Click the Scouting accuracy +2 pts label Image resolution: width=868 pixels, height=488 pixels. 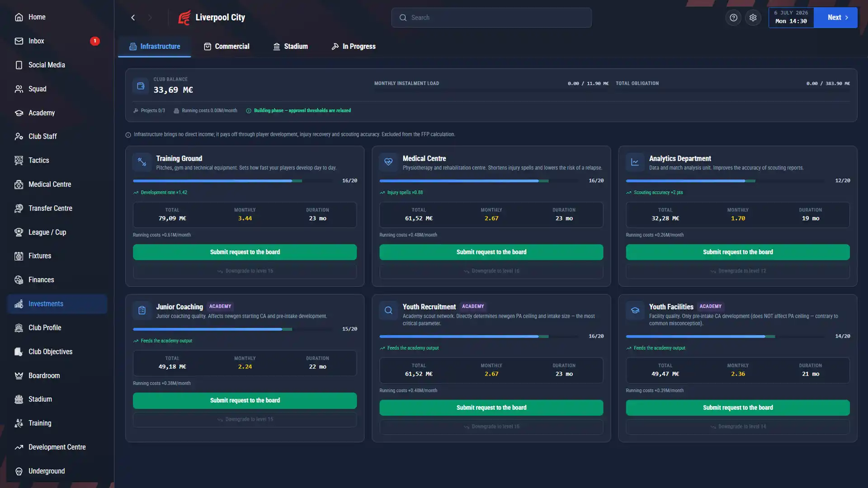(x=655, y=192)
